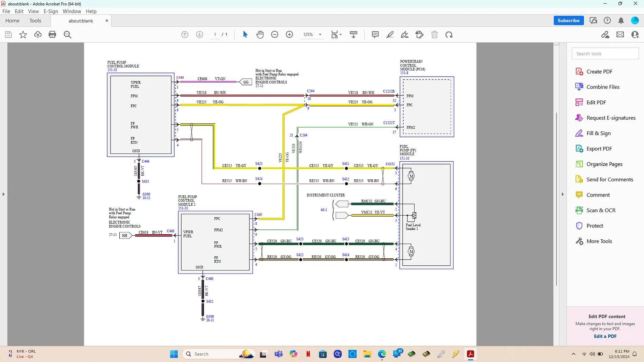Open the Windows Start button
The width and height of the screenshot is (644, 362).
click(x=174, y=354)
